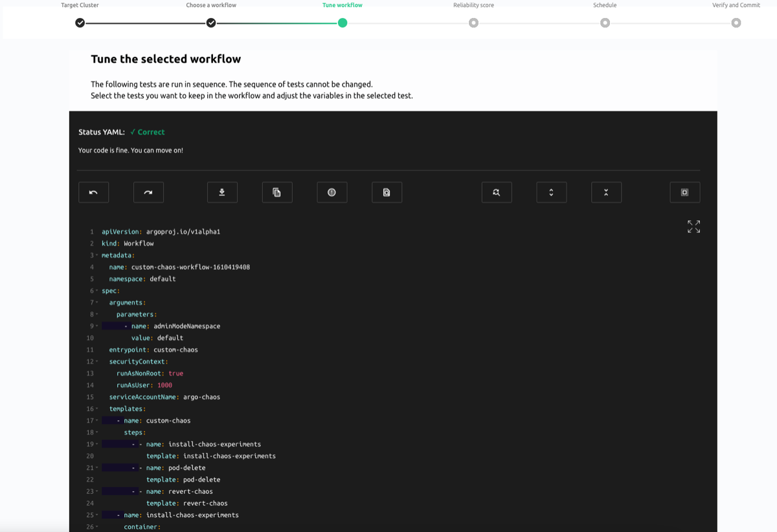Click the 'runAsNonRoot: true' line
Screen dimensions: 777x532
point(150,373)
